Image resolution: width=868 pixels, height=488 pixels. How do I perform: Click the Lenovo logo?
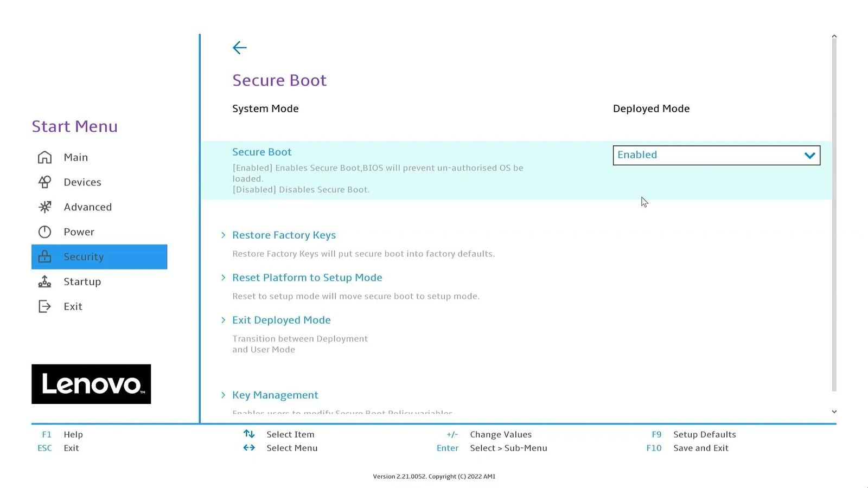91,384
